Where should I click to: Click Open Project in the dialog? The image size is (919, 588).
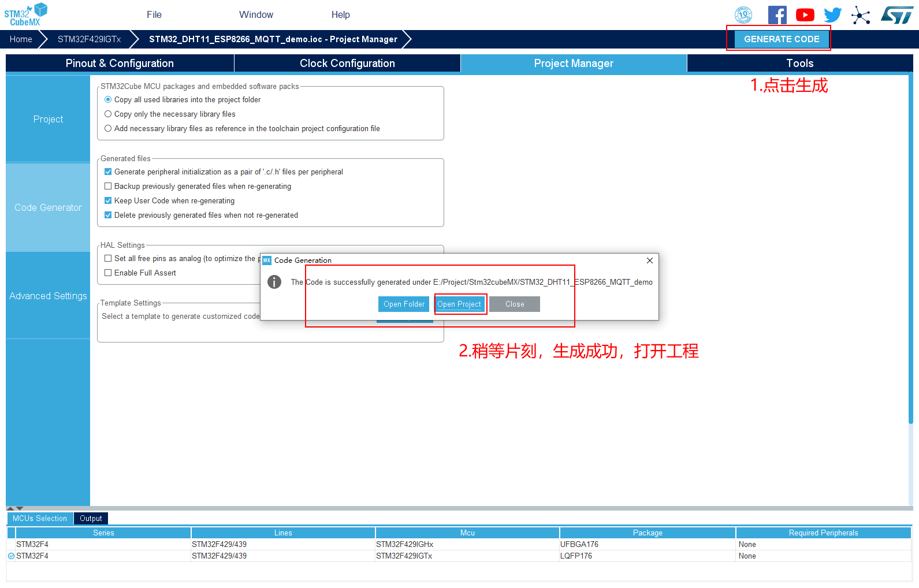point(459,304)
